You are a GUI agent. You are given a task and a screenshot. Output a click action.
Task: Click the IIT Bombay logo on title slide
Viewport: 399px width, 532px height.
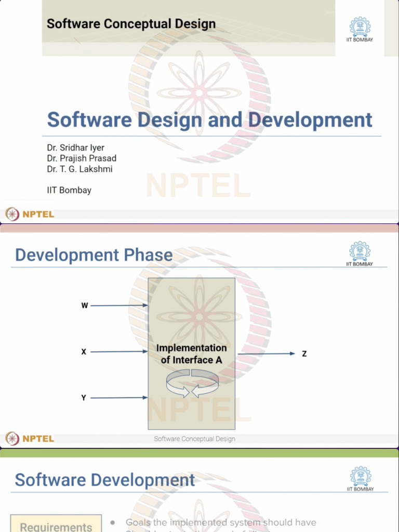[360, 30]
